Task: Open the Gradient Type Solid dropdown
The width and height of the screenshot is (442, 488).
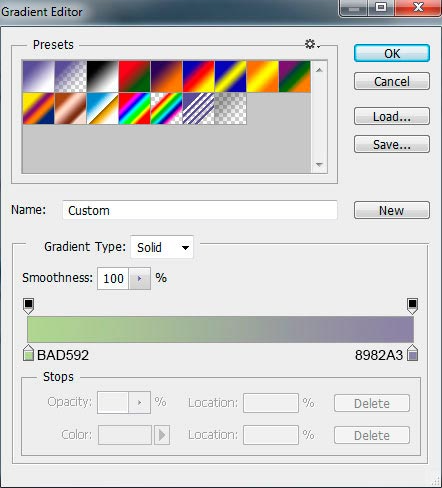Action: coord(162,247)
